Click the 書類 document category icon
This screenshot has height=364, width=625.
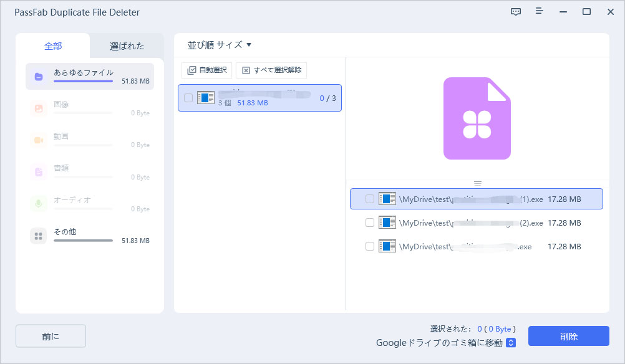[39, 172]
